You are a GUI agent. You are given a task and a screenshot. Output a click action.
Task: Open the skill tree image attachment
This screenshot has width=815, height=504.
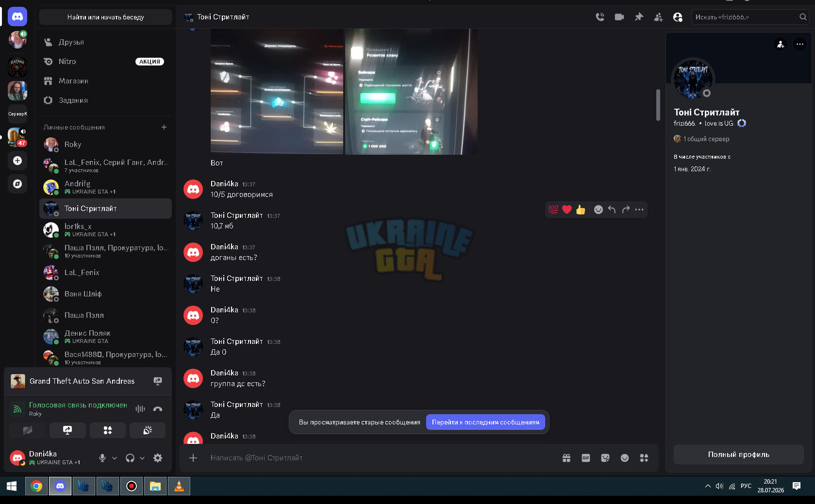tap(277, 91)
